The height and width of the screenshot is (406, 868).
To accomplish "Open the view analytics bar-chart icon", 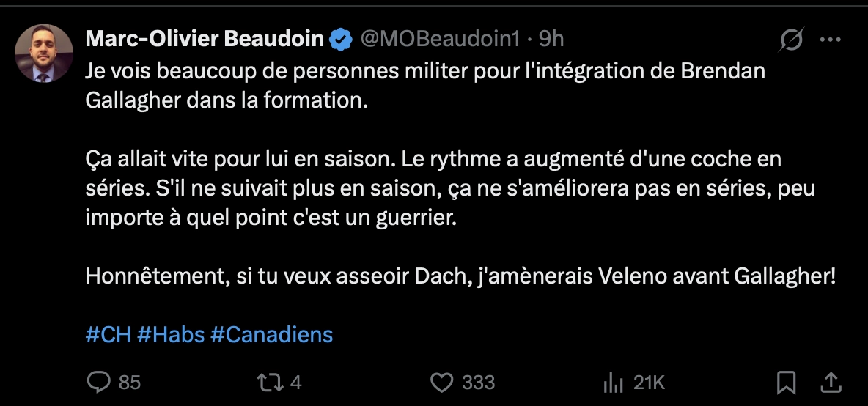I will tap(612, 382).
